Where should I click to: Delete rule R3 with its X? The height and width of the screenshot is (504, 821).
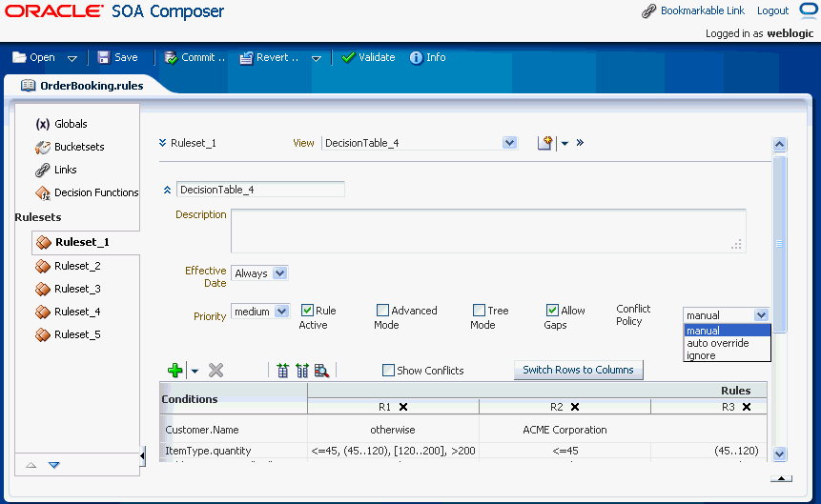click(x=747, y=407)
